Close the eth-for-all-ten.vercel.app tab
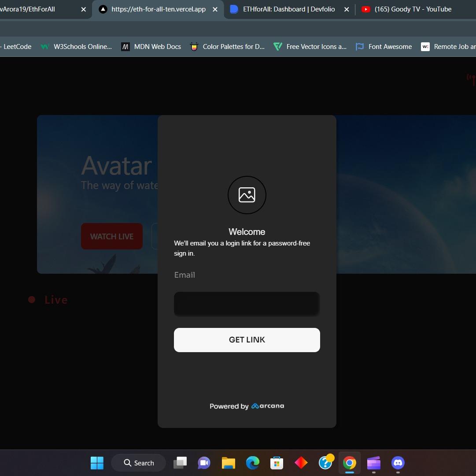 215,9
